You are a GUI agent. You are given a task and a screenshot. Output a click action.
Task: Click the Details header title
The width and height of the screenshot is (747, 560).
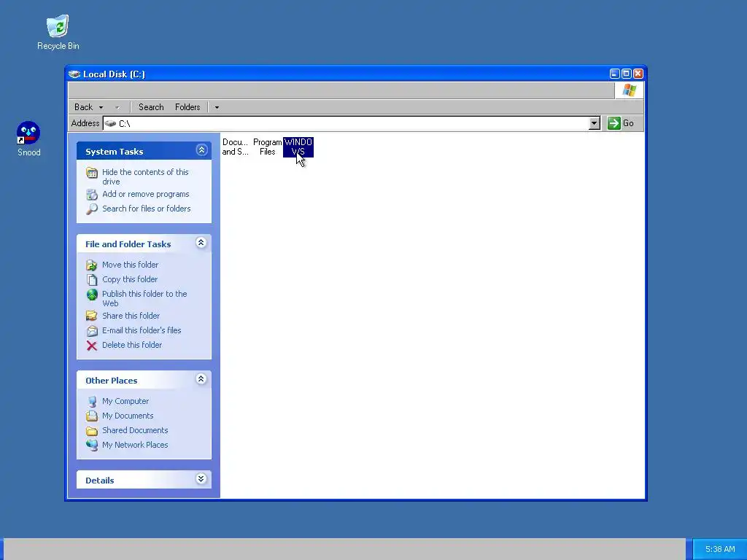click(x=99, y=481)
